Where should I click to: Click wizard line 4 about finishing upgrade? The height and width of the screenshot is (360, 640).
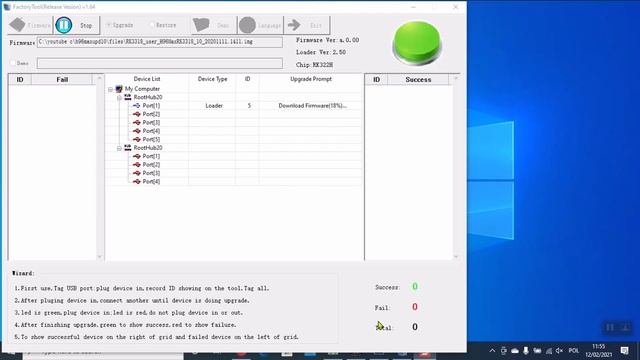coord(125,325)
